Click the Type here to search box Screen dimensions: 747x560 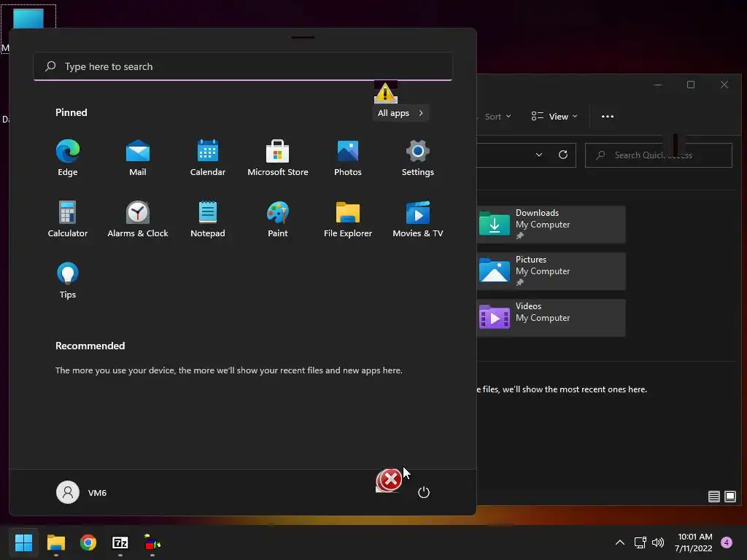[243, 66]
